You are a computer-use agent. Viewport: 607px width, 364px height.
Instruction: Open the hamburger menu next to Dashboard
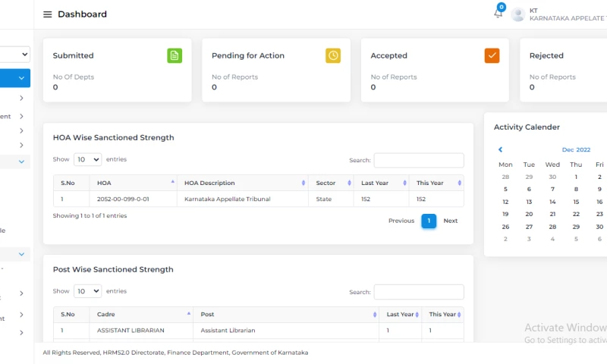[48, 14]
